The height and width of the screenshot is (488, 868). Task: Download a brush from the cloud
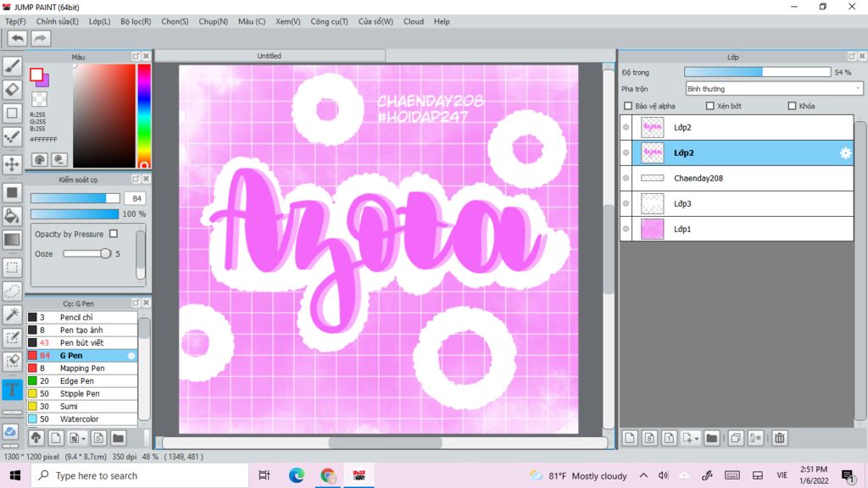tap(36, 438)
